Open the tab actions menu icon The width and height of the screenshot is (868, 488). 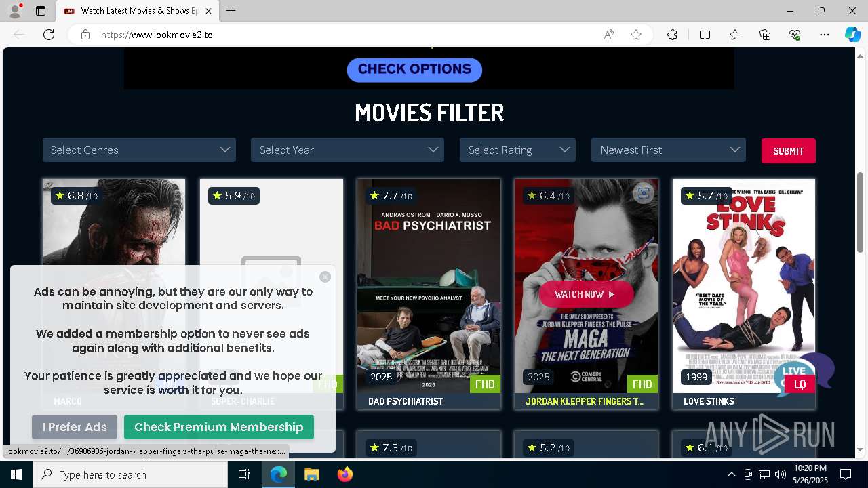41,11
